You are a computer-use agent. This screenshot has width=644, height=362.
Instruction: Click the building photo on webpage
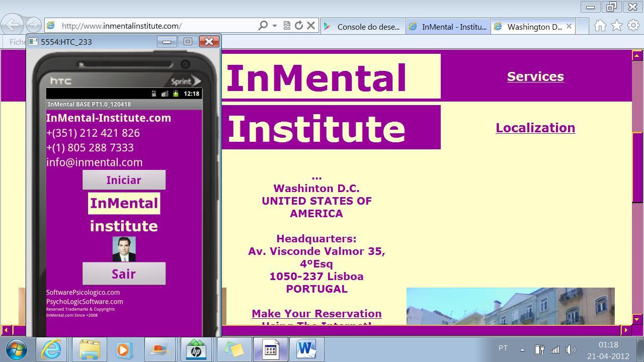click(x=510, y=306)
